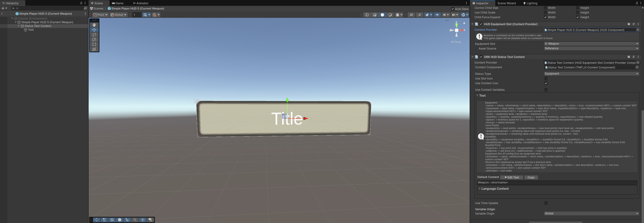Image resolution: width=644 pixels, height=223 pixels.
Task: Toggle scene visibility eye icon
Action: 437,15
